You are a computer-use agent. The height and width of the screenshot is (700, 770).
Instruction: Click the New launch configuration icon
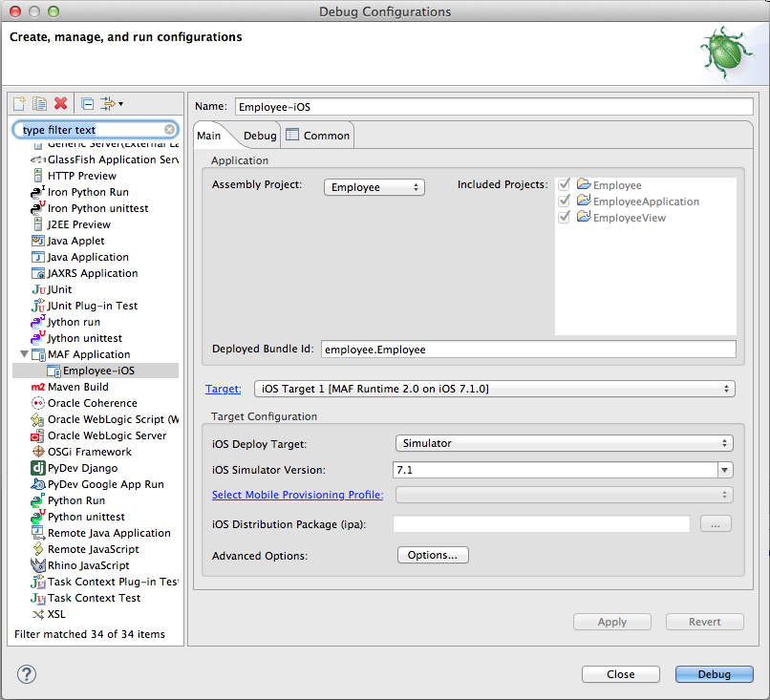(x=19, y=103)
